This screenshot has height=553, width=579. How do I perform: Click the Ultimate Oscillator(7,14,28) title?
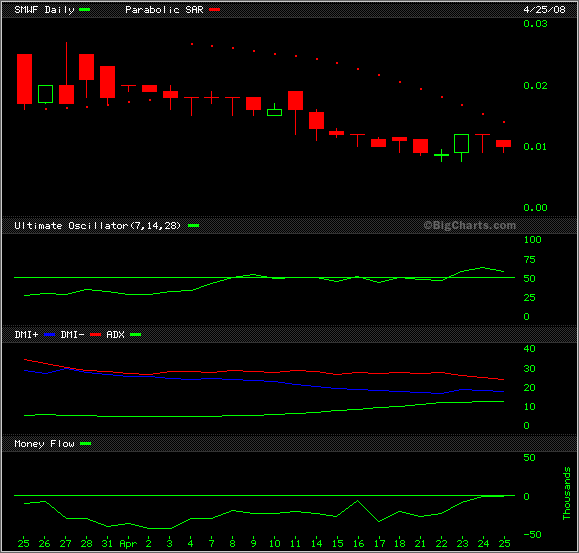97,226
